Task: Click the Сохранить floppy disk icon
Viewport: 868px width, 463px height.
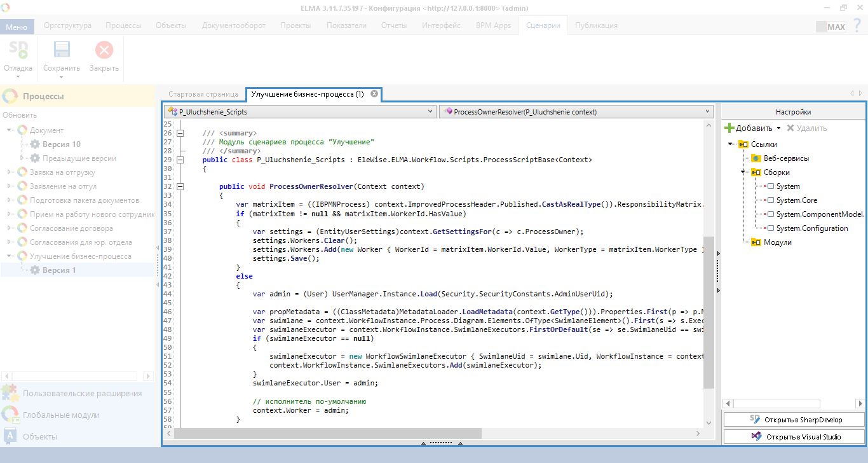Action: pos(62,51)
